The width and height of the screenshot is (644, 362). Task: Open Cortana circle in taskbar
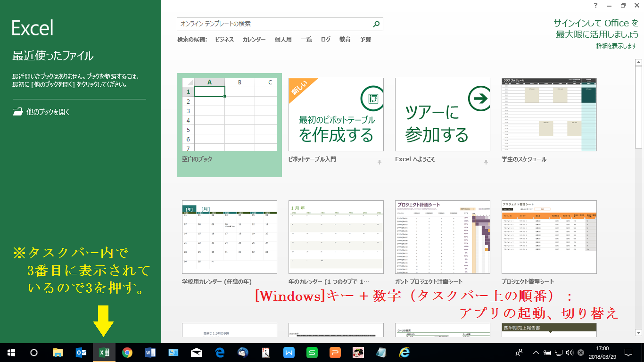click(34, 353)
